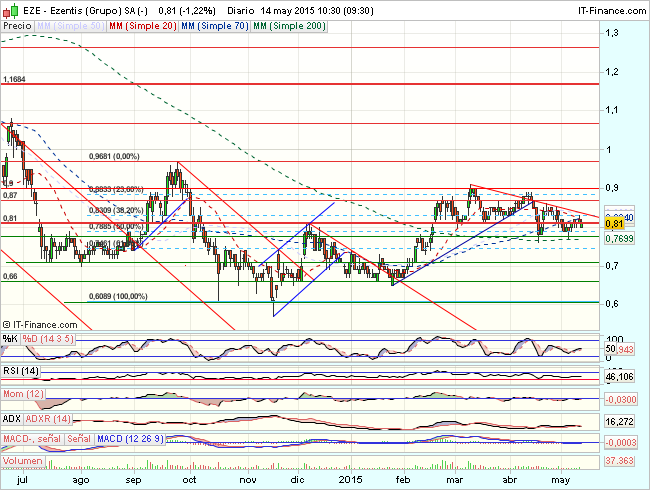
Task: Click the 0,7885 (50,00%) Fibonacci label
Action: [x=116, y=226]
